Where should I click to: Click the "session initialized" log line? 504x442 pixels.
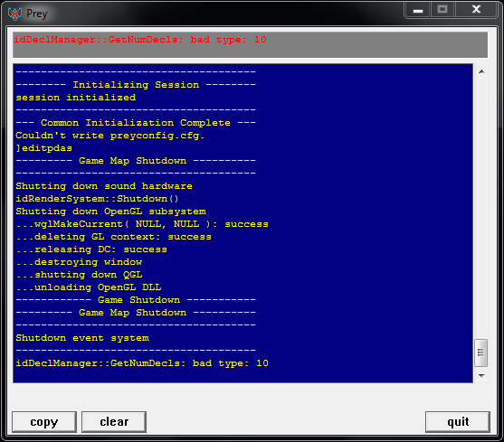(x=75, y=98)
